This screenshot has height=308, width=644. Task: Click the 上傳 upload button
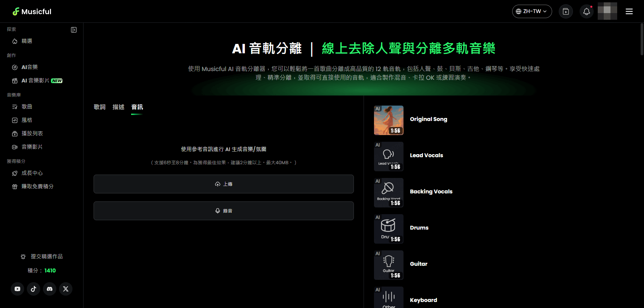224,184
